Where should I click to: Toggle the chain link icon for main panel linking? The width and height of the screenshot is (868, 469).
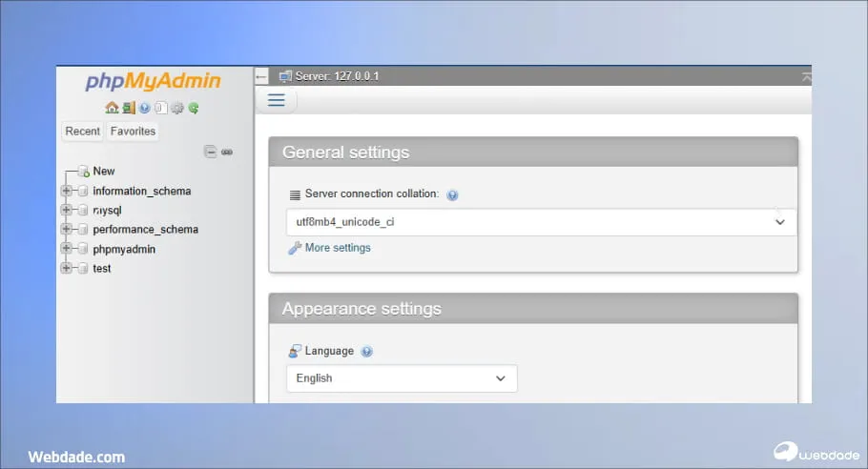click(x=227, y=152)
